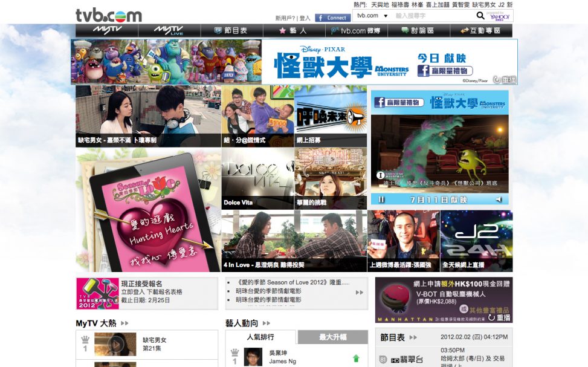Open the 呼喚未來 網上招募 thumbnail

pyautogui.click(x=331, y=115)
